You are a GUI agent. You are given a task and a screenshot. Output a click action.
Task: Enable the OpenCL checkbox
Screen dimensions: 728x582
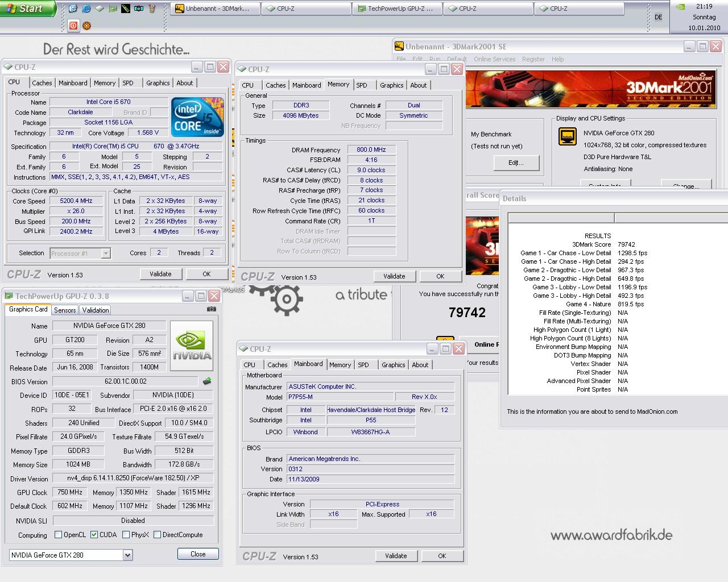58,535
